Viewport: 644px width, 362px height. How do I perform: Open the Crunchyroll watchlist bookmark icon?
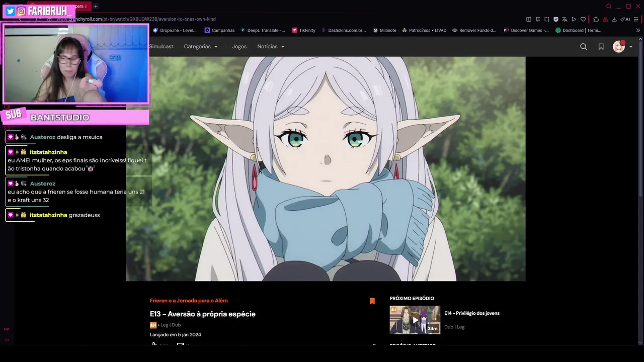(601, 47)
